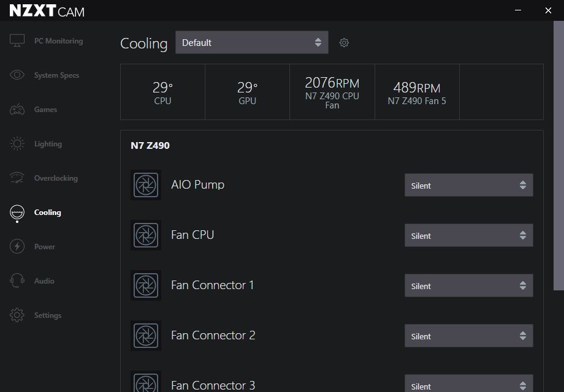564x392 pixels.
Task: Open Lighting sun icon
Action: coord(17,144)
